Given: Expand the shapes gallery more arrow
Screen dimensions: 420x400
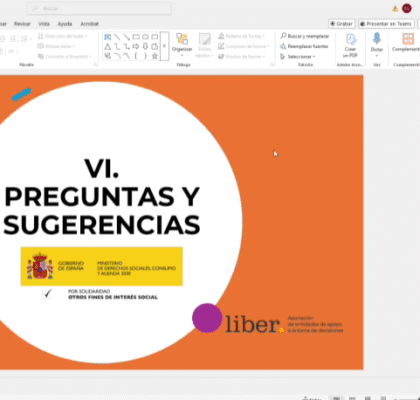Looking at the screenshot, I should [164, 46].
